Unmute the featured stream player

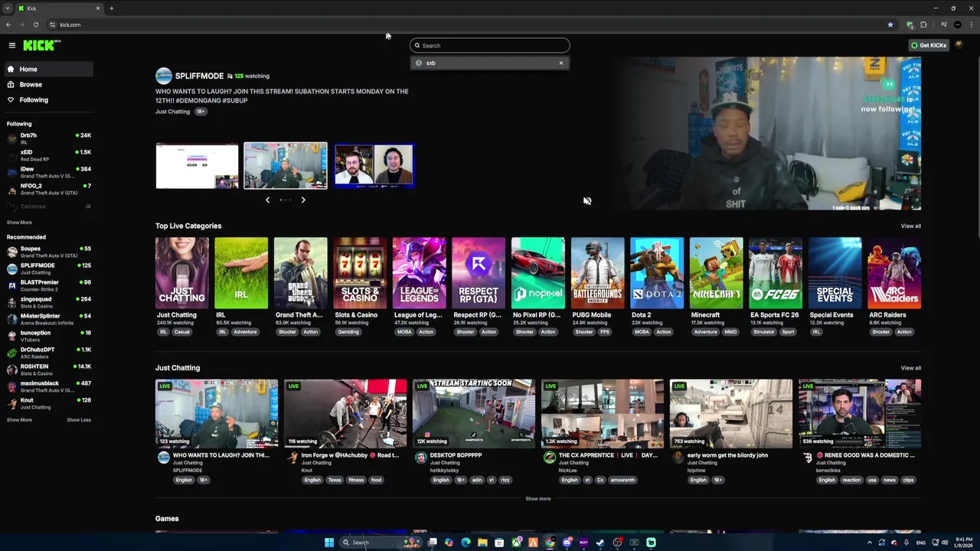click(x=587, y=201)
